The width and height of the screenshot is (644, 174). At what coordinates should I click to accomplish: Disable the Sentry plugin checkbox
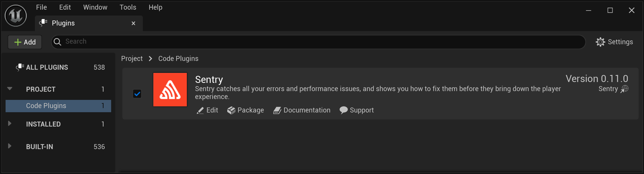pyautogui.click(x=137, y=94)
